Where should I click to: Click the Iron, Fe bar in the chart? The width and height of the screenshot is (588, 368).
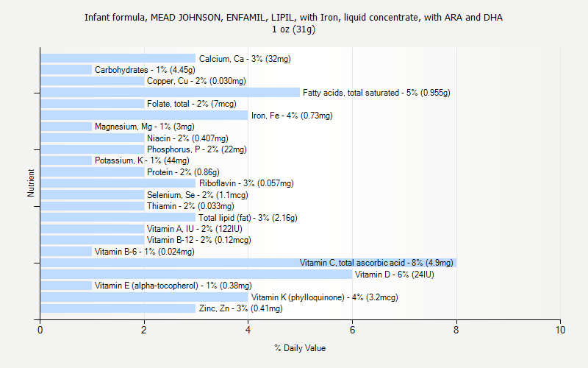pyautogui.click(x=144, y=116)
